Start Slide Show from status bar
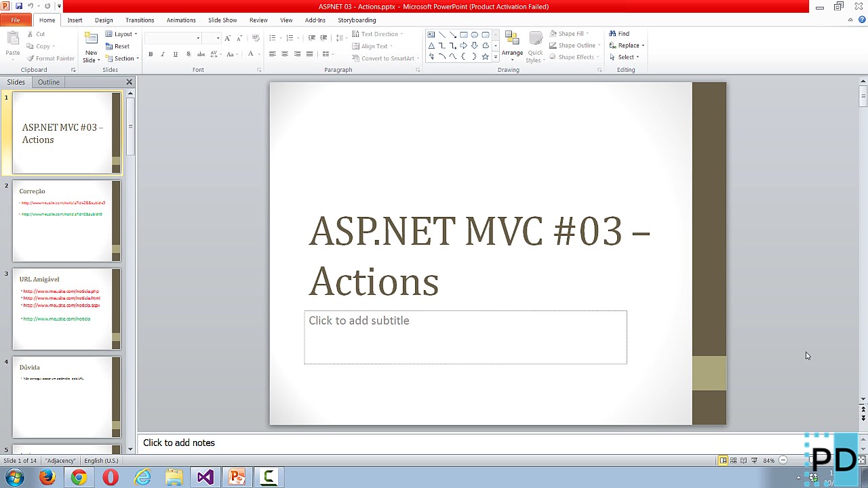 [753, 461]
